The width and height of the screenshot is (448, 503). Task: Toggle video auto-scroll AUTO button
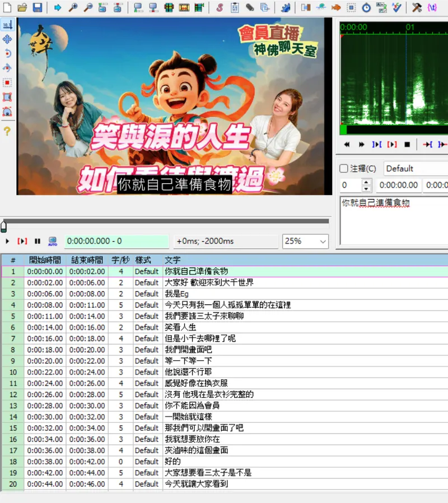point(53,241)
